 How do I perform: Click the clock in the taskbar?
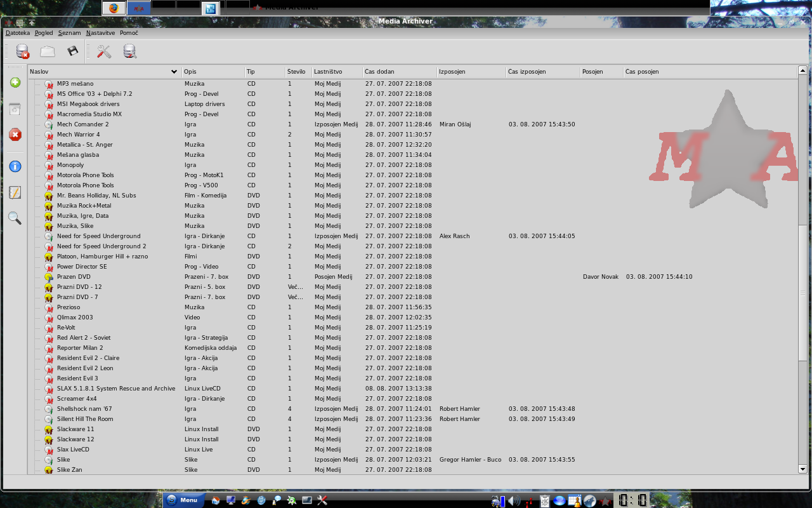(x=631, y=500)
